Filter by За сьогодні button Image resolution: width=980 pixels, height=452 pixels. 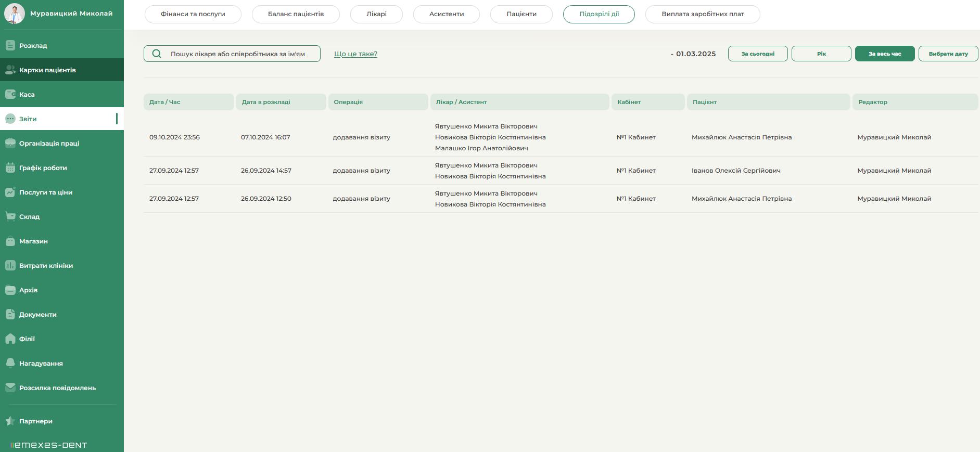[x=758, y=54]
